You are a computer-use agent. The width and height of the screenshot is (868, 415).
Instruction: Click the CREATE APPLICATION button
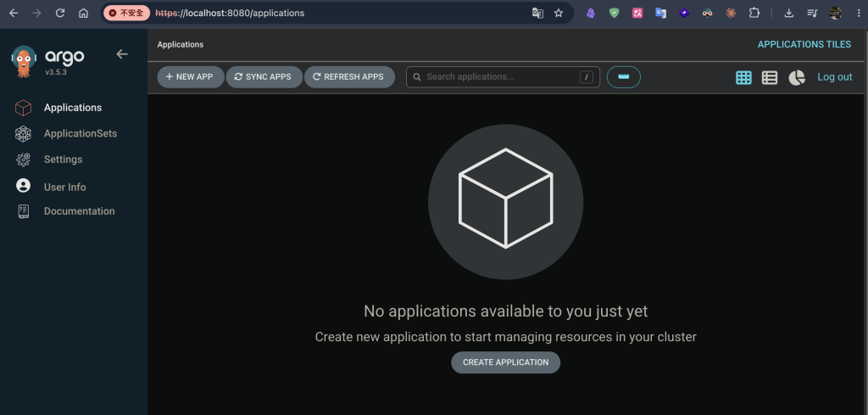[505, 362]
